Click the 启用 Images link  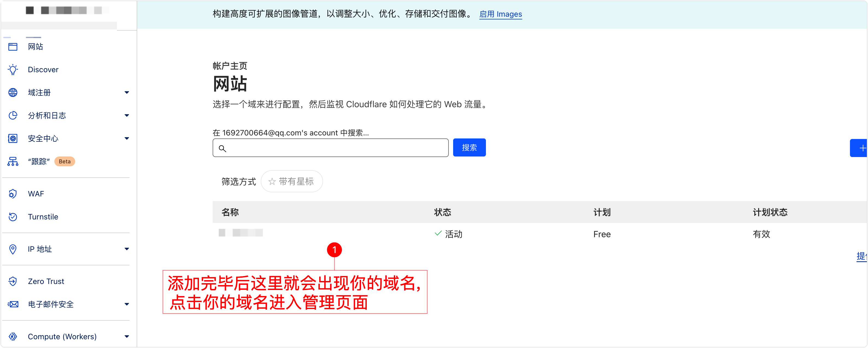(500, 14)
